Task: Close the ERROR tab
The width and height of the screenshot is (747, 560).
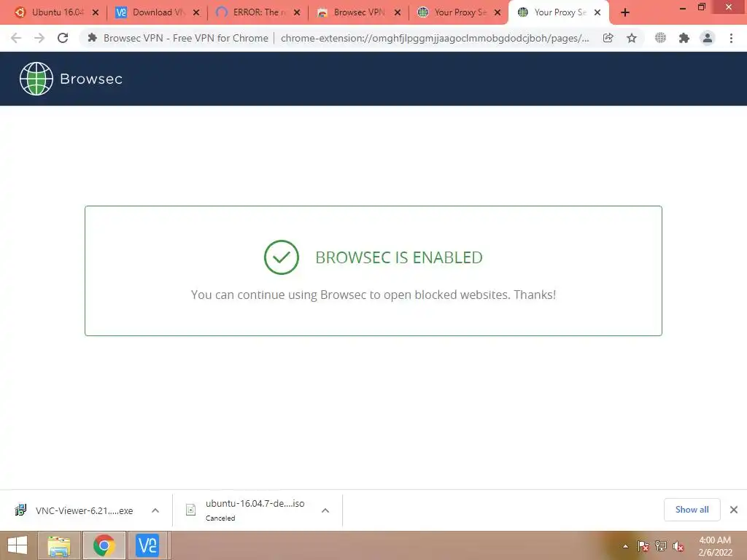Action: tap(297, 12)
